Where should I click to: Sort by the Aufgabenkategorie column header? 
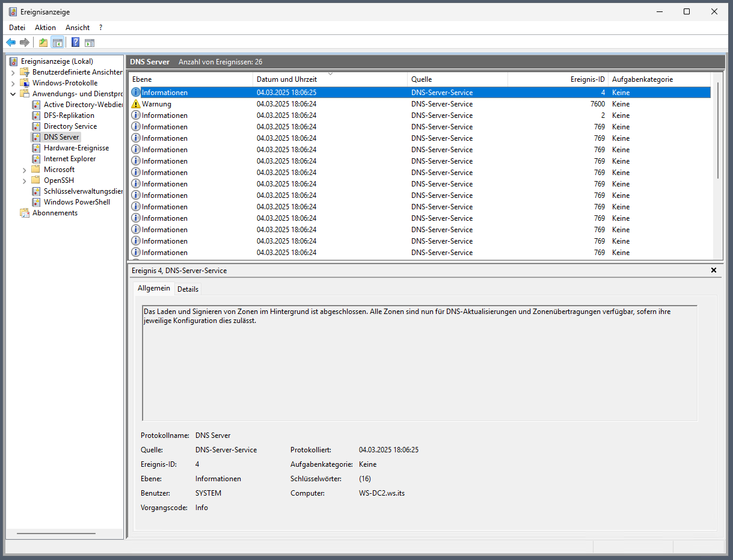click(659, 79)
